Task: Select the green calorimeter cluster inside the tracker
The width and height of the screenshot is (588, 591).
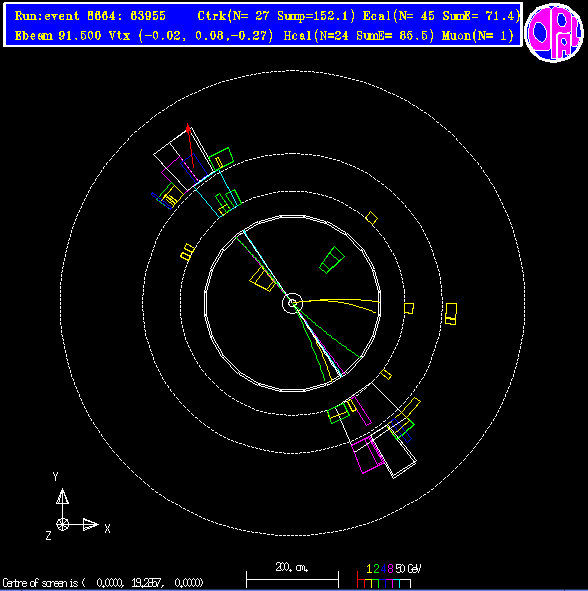Action: [332, 260]
